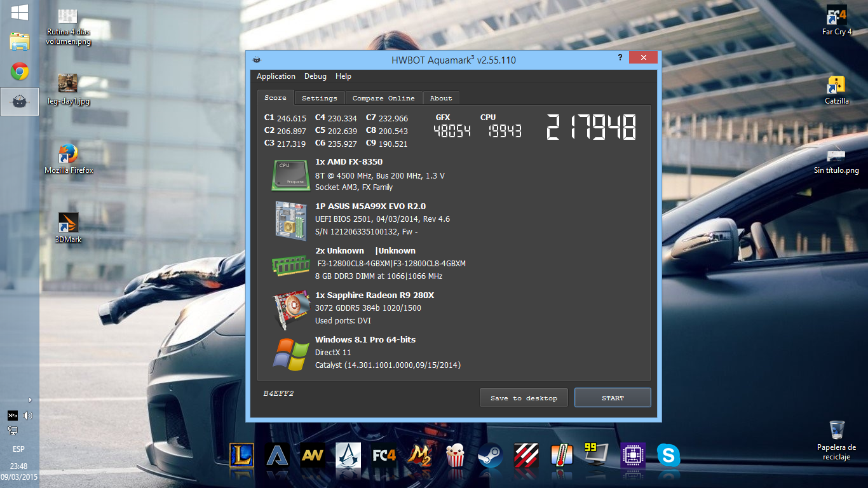
Task: Click the CPU chip icon
Action: click(292, 175)
